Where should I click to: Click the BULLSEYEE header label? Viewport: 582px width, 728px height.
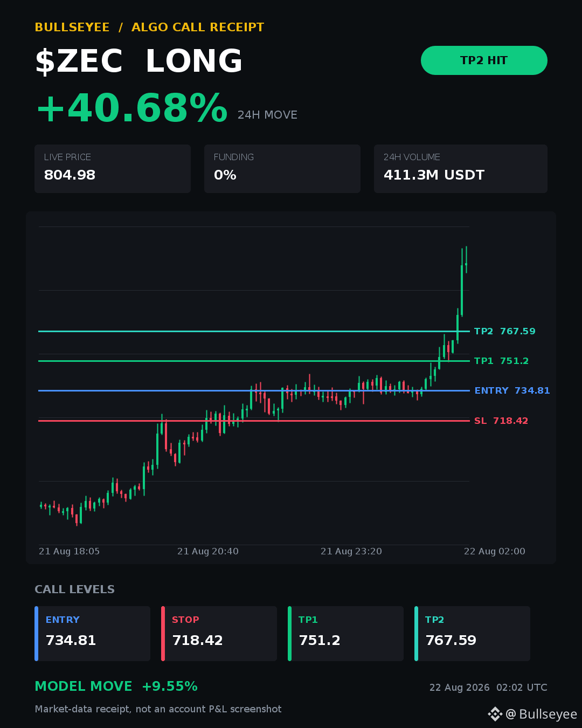[72, 28]
